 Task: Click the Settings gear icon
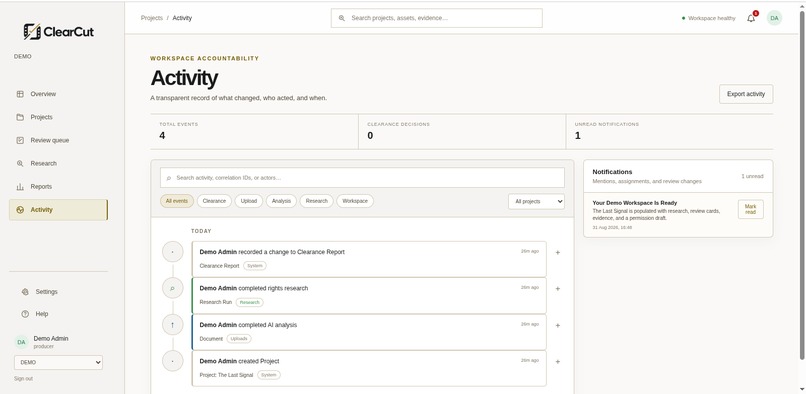click(25, 292)
